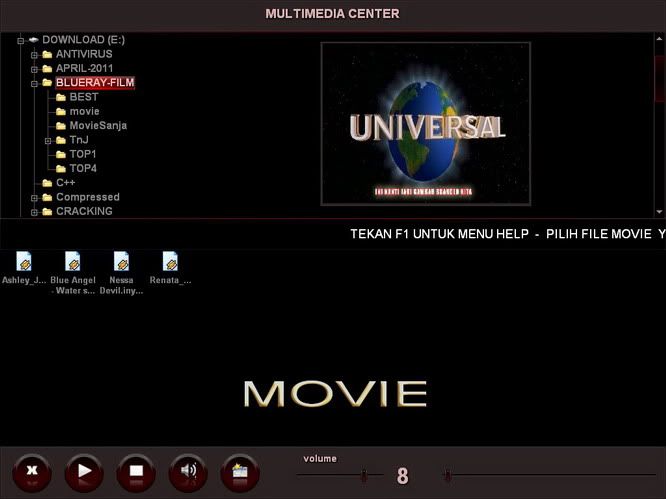Stop the movie with the Stop button
This screenshot has height=499, width=666.
[136, 473]
